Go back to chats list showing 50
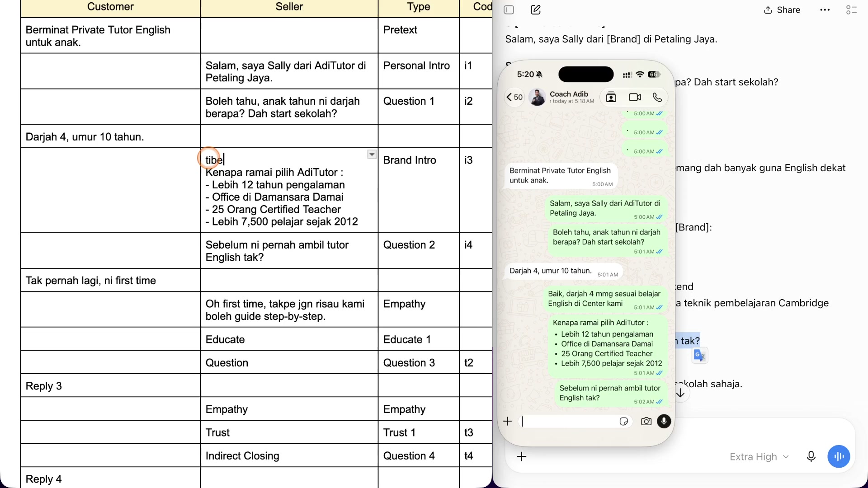 514,97
